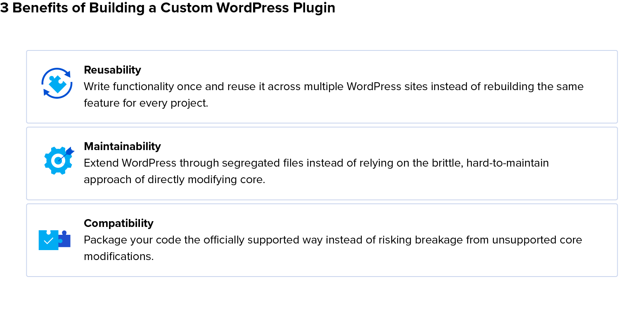Click the Reusability circular arrows icon
The width and height of the screenshot is (644, 315).
pos(57,83)
